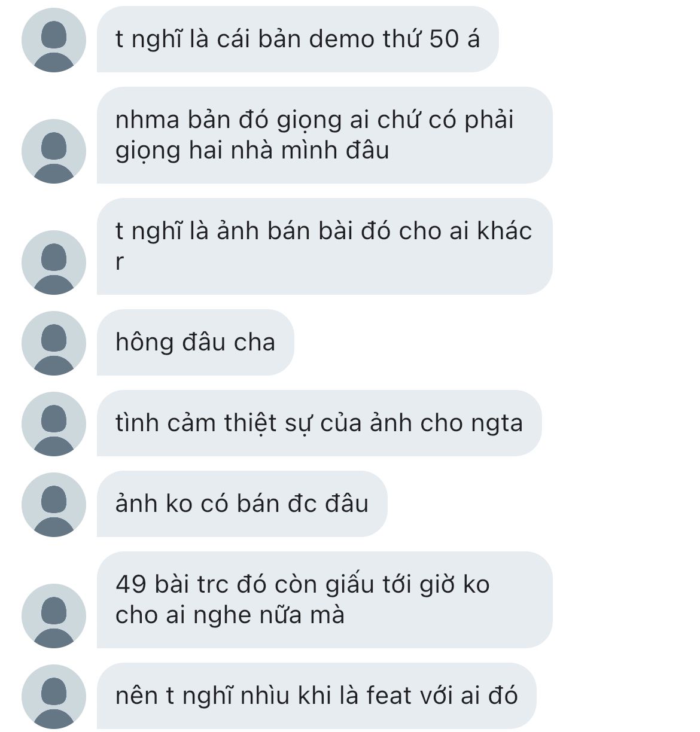Click the word "feat" in the last message

[x=389, y=696]
